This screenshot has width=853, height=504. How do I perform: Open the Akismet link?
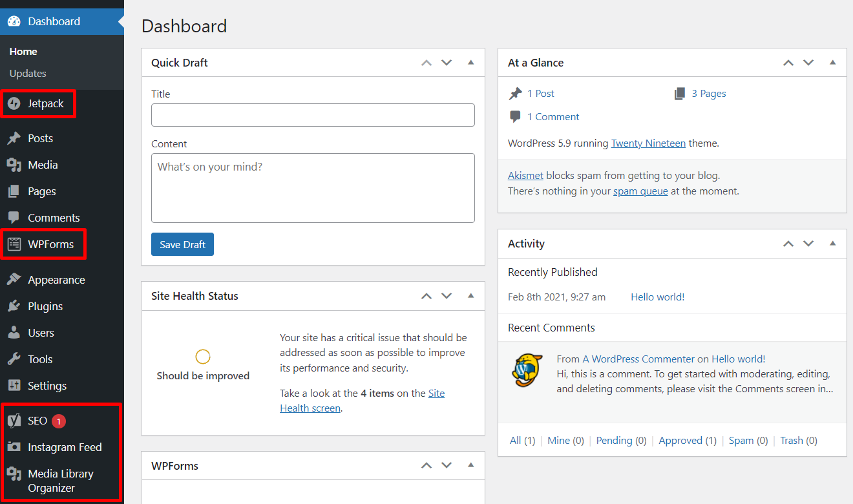click(525, 176)
